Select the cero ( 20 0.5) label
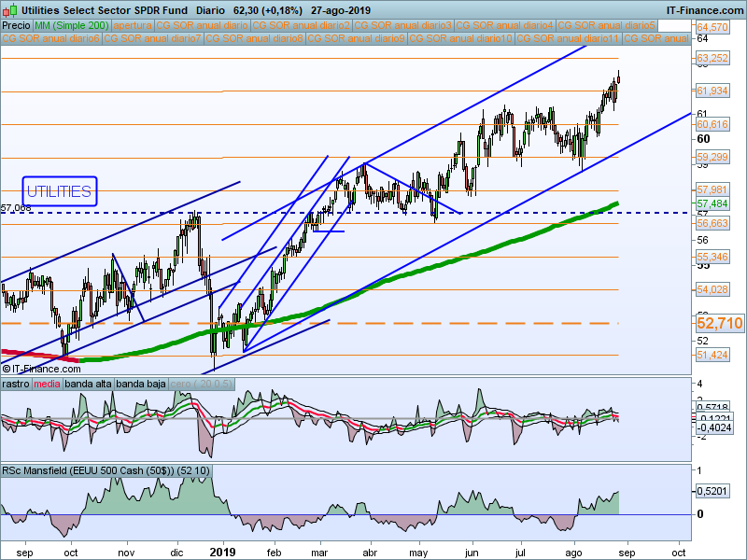Screen dimensions: 747x560 pyautogui.click(x=201, y=384)
